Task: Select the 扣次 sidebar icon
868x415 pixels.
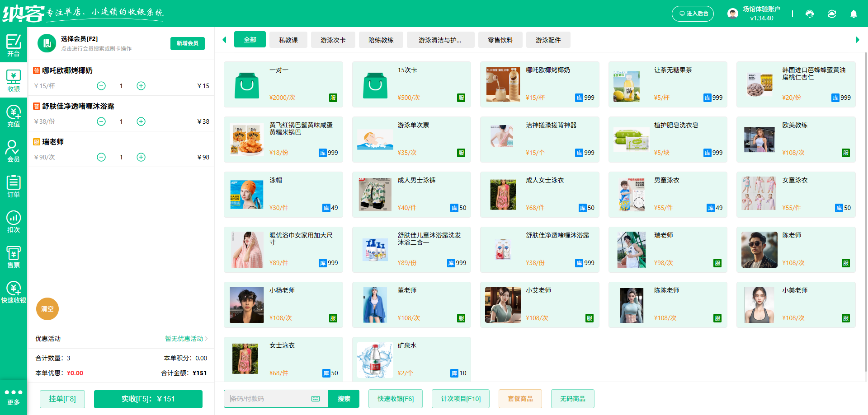Action: 14,221
